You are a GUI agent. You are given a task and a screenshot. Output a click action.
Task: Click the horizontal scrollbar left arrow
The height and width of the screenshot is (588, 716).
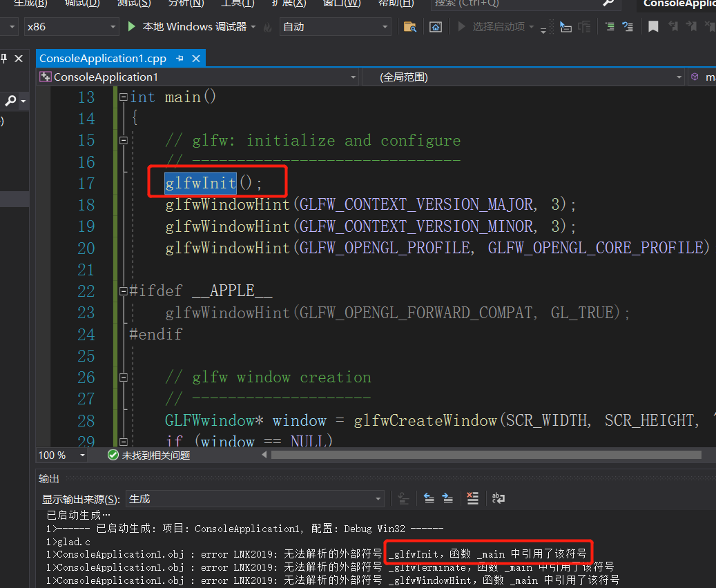pos(264,455)
